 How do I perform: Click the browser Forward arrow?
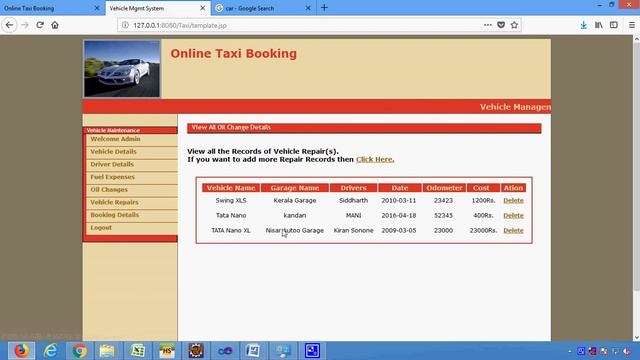point(25,25)
